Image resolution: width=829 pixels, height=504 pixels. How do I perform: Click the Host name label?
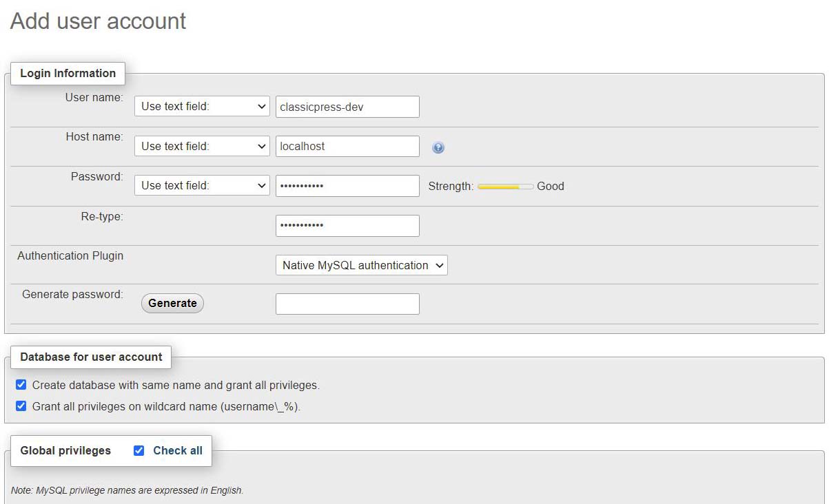click(94, 136)
